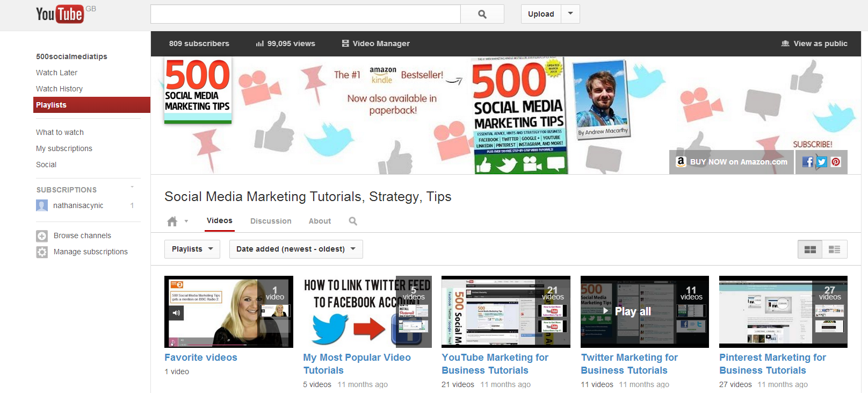Expand the home icon dropdown arrow
The height and width of the screenshot is (393, 868).
point(186,221)
